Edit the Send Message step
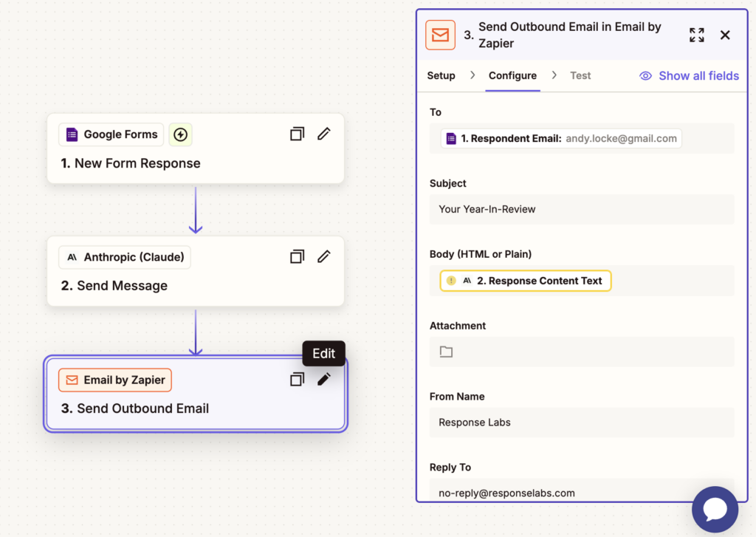The image size is (756, 537). pyautogui.click(x=324, y=256)
